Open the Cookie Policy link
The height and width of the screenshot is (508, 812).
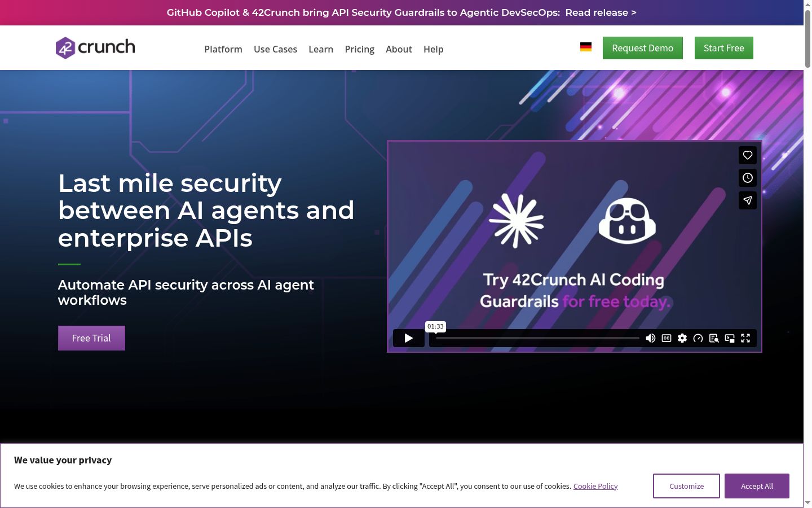pyautogui.click(x=595, y=486)
